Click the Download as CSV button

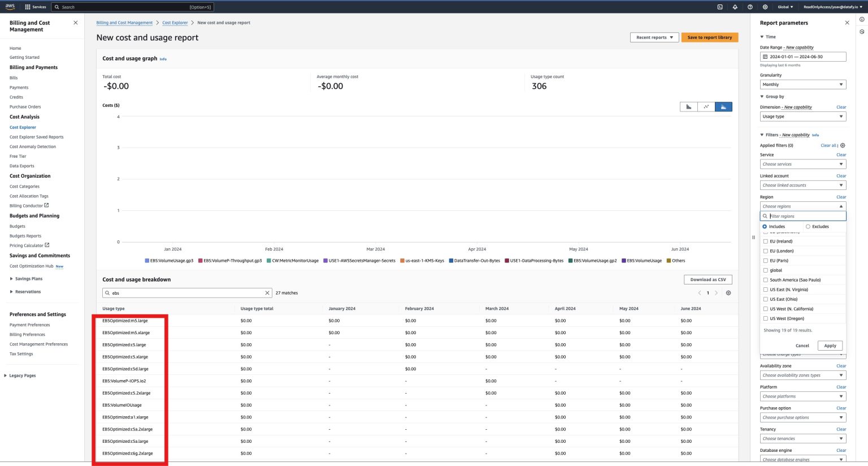[x=708, y=279]
